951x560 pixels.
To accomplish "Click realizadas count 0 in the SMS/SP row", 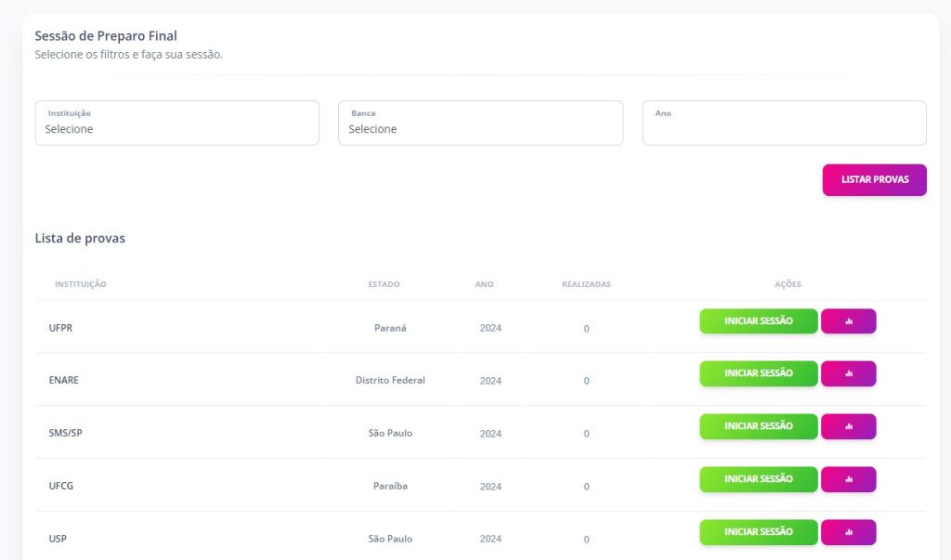I will click(587, 434).
